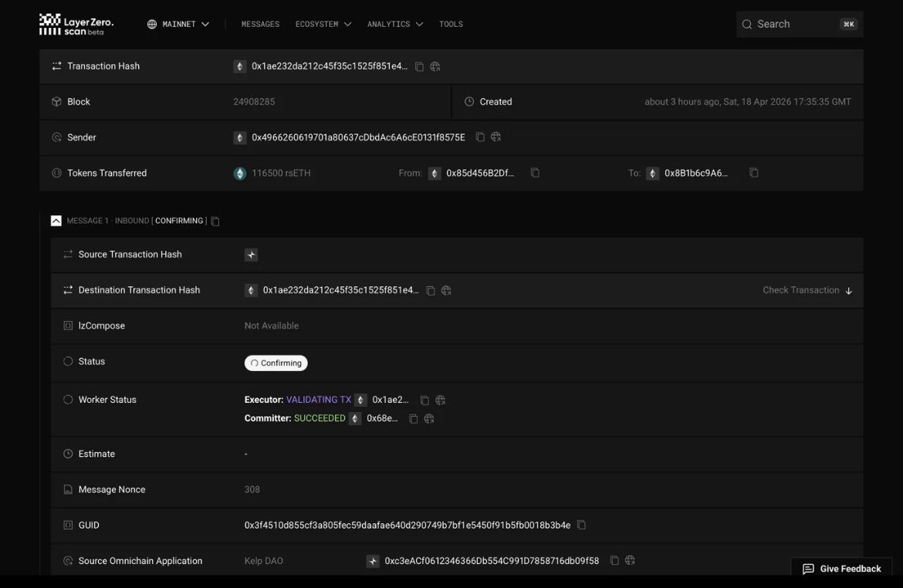Click the Give Feedback button

[841, 569]
